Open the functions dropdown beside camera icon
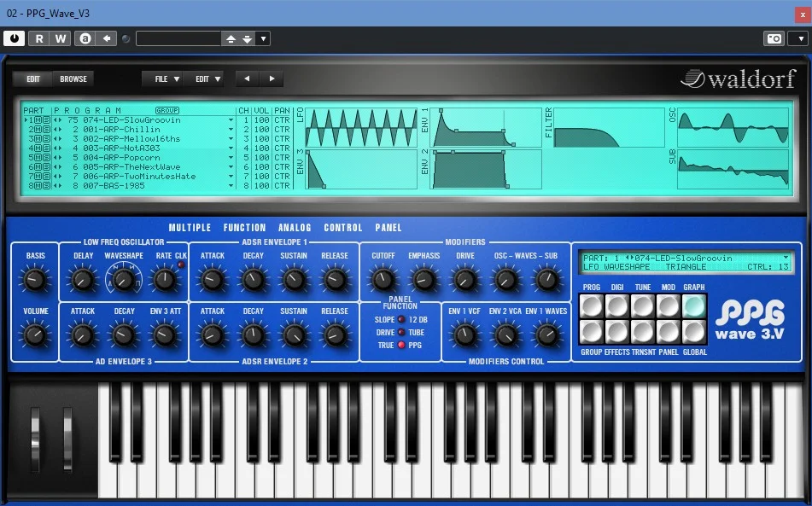 click(800, 38)
